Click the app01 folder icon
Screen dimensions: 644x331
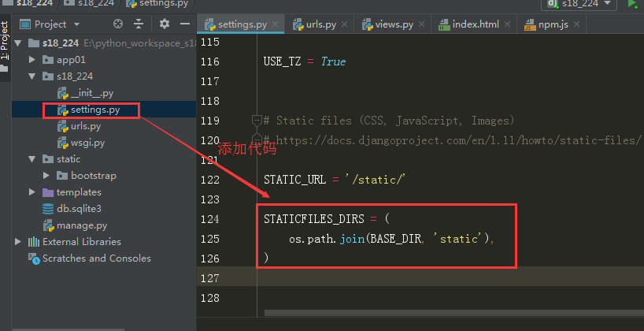(48, 60)
